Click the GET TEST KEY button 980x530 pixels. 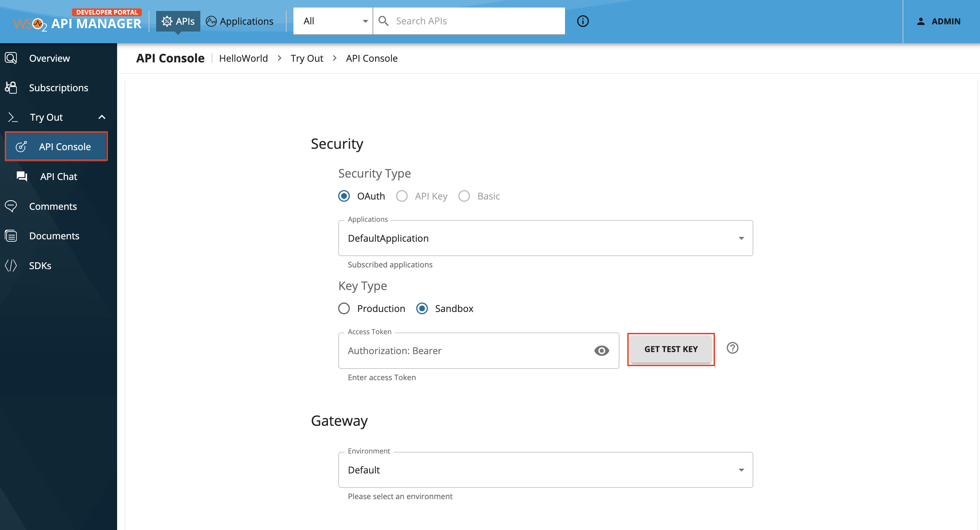tap(671, 349)
